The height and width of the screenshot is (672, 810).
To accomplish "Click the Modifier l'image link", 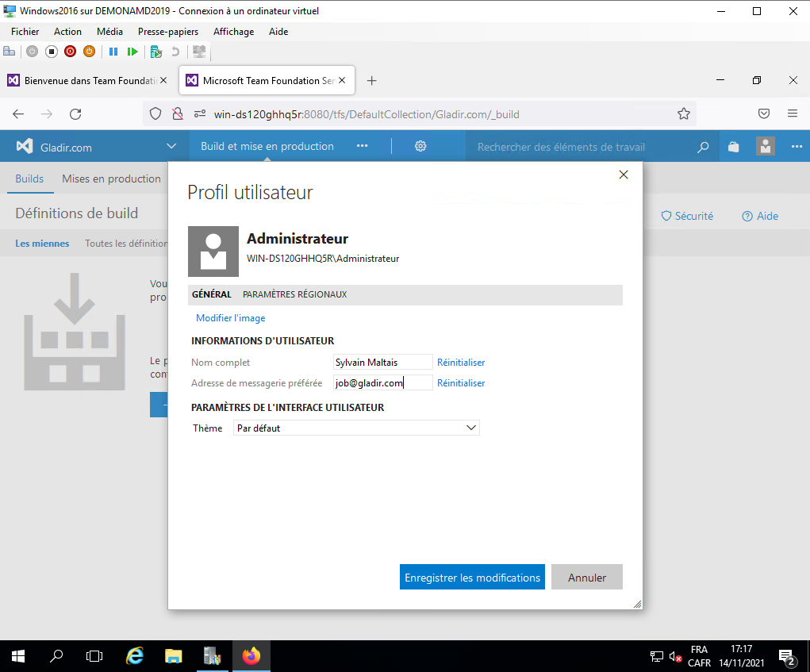I will coord(230,318).
